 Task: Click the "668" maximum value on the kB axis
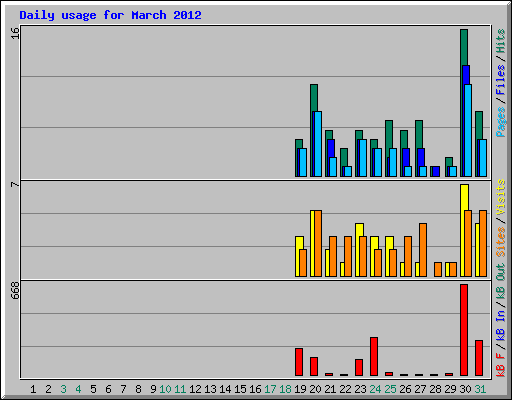pos(15,290)
